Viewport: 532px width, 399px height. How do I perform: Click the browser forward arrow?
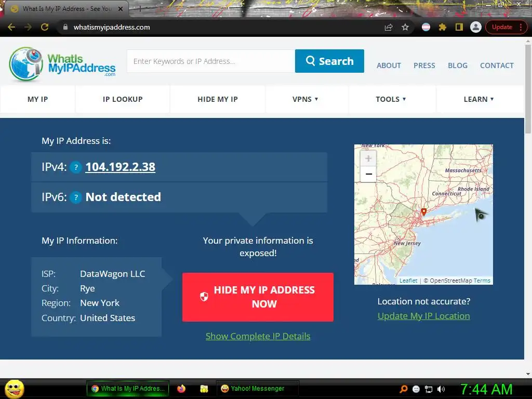coord(28,27)
